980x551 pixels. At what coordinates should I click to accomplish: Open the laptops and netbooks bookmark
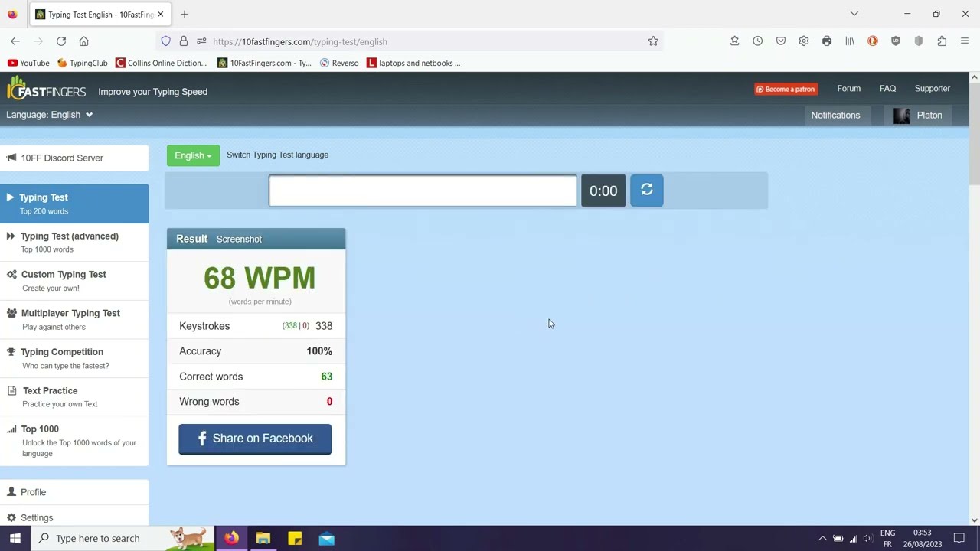pyautogui.click(x=413, y=63)
